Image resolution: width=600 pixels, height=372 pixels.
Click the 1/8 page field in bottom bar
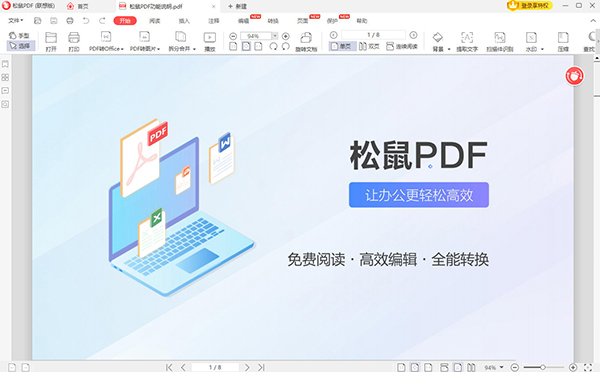pyautogui.click(x=215, y=367)
